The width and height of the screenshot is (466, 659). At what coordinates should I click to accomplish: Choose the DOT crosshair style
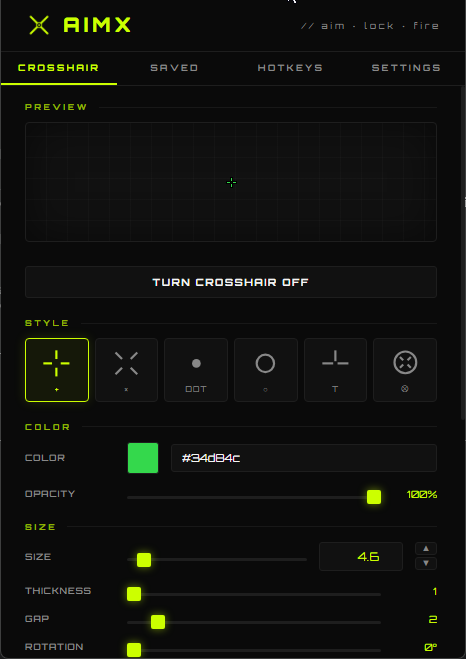pos(196,370)
